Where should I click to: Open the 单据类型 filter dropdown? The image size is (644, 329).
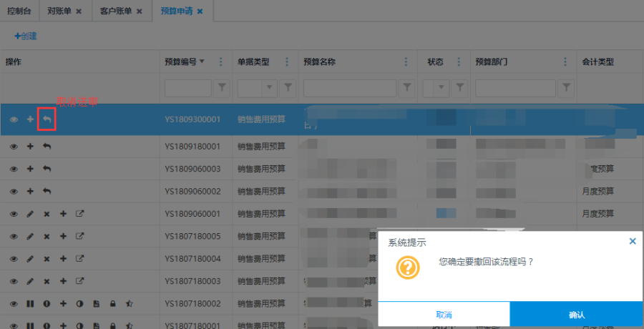coord(270,87)
